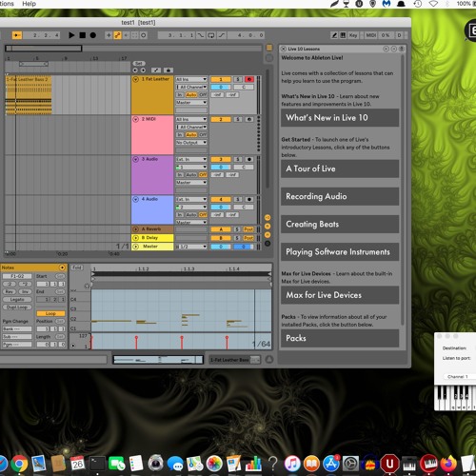Screen dimensions: 476x476
Task: Collapse the 1 Fat Leather track
Action: 135,79
